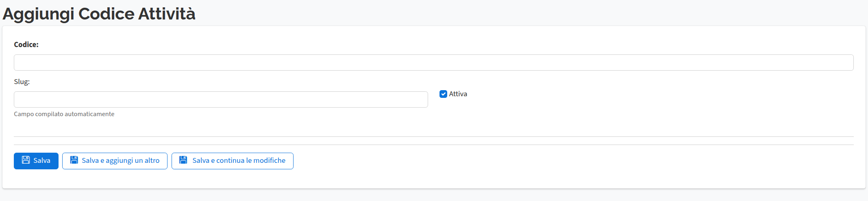Screen dimensions: 868x201
Task: Click the floppy disk icon on Salva
Action: (26, 160)
